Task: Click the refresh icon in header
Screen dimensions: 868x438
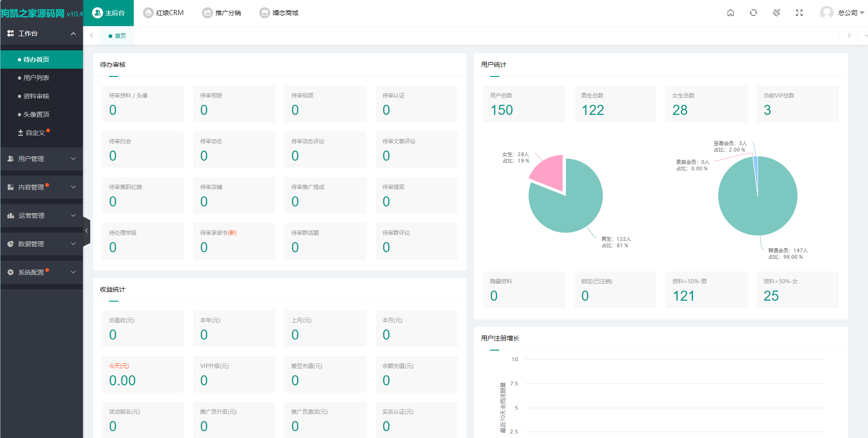Action: pyautogui.click(x=753, y=13)
